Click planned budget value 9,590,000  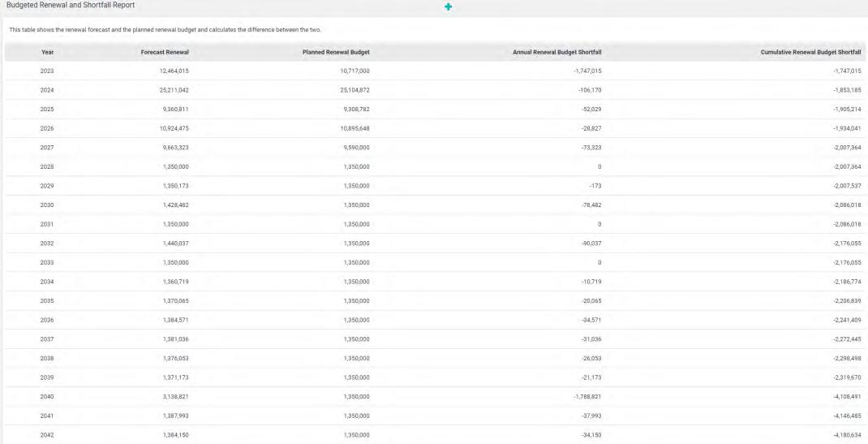coord(356,148)
